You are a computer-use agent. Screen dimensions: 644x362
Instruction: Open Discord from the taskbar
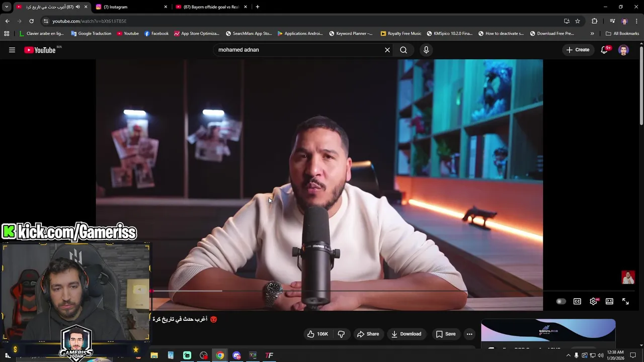236,355
